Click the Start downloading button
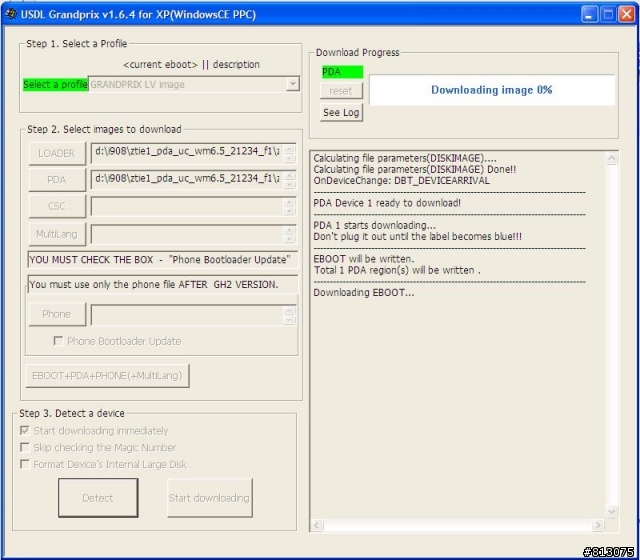Screen dimensions: 640x560 click(x=210, y=498)
